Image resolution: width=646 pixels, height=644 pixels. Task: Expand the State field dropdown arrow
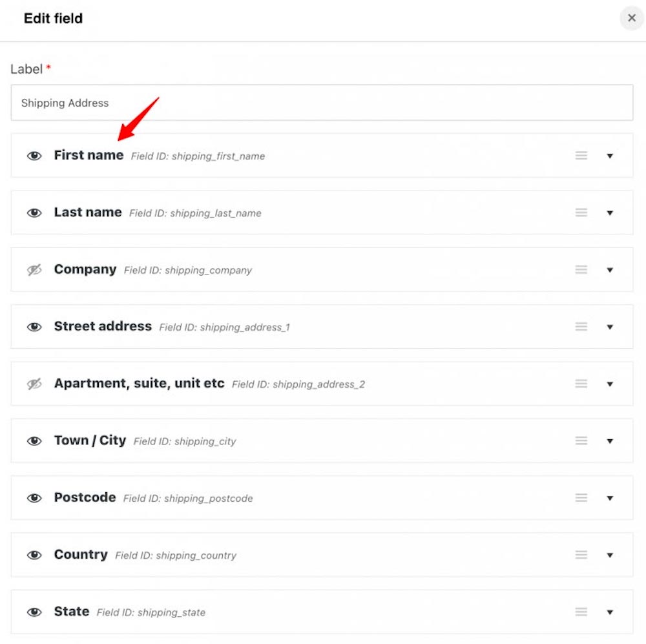click(610, 612)
